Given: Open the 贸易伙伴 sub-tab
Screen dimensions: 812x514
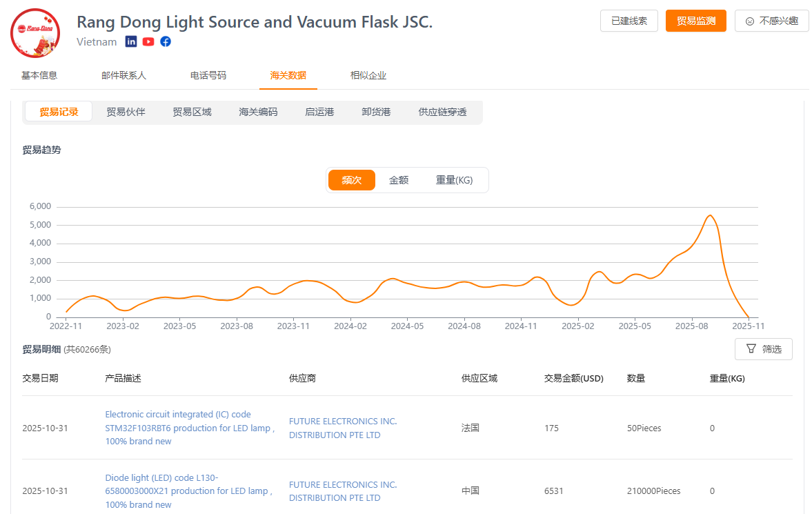Looking at the screenshot, I should coord(126,112).
